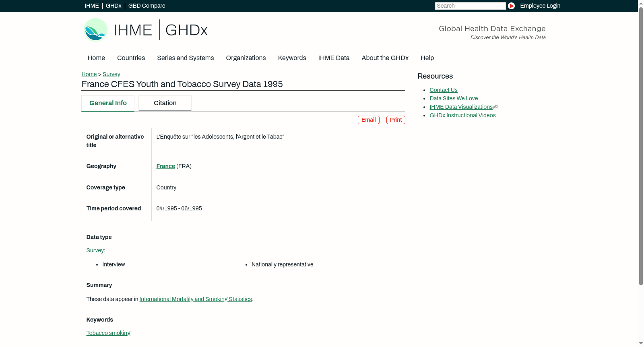Click 'Global Health Data Exchange' tagline
The image size is (644, 347).
click(x=492, y=29)
